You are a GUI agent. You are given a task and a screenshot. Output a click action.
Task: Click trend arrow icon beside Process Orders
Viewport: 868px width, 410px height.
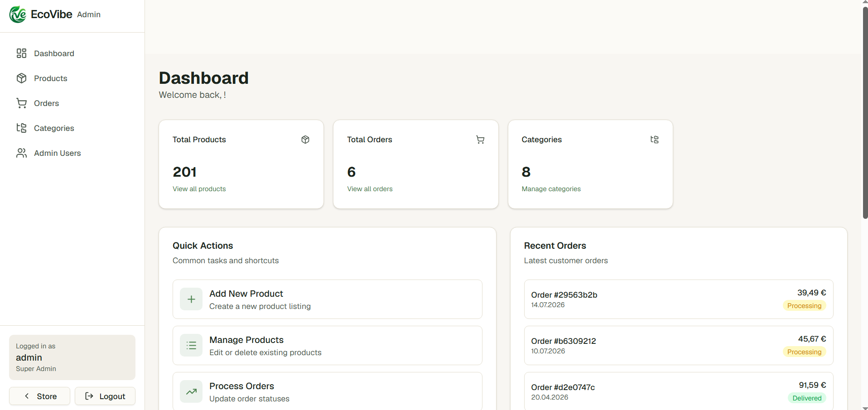191,391
